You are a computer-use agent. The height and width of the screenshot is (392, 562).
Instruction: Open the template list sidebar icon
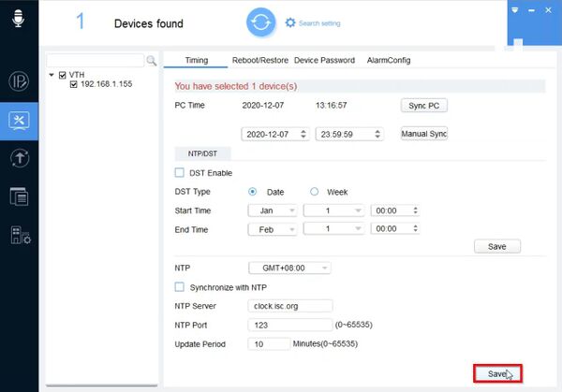(x=19, y=196)
